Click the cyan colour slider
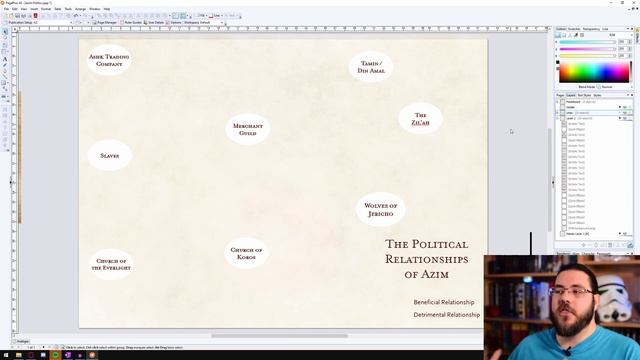This screenshot has width=640, height=360. click(x=587, y=42)
